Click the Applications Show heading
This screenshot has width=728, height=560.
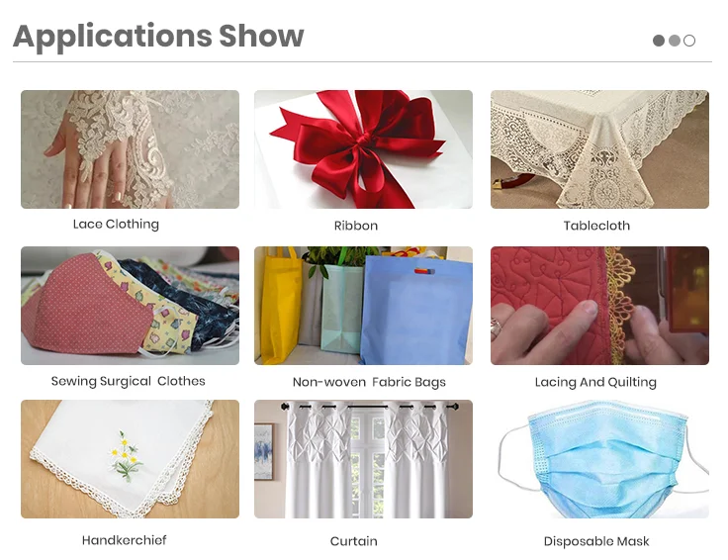(x=158, y=37)
